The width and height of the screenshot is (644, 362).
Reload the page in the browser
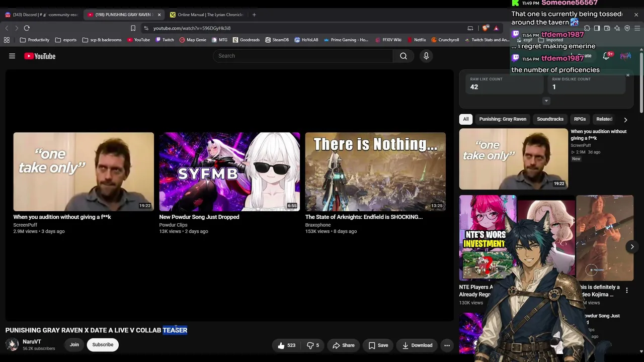[x=27, y=28]
